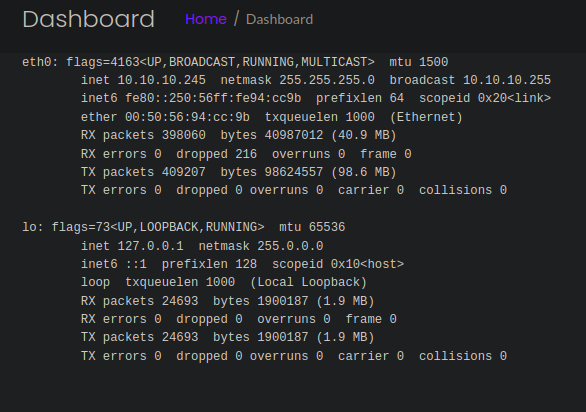Open the Home breadcrumb link

click(x=206, y=19)
